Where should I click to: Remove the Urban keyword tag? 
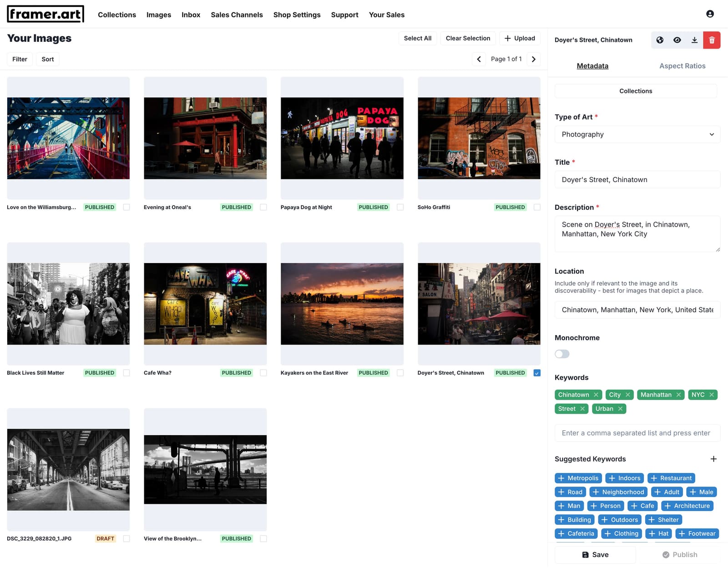tap(620, 409)
